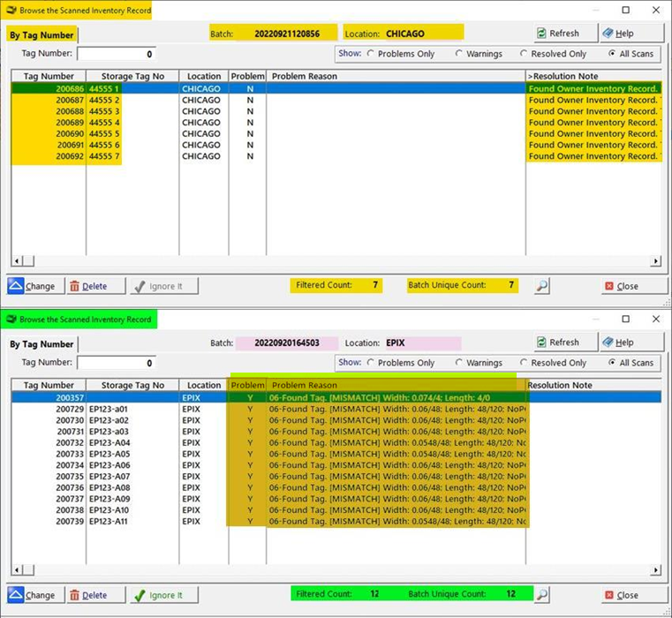Select By Tag Number tab in EPIX window

[x=42, y=344]
